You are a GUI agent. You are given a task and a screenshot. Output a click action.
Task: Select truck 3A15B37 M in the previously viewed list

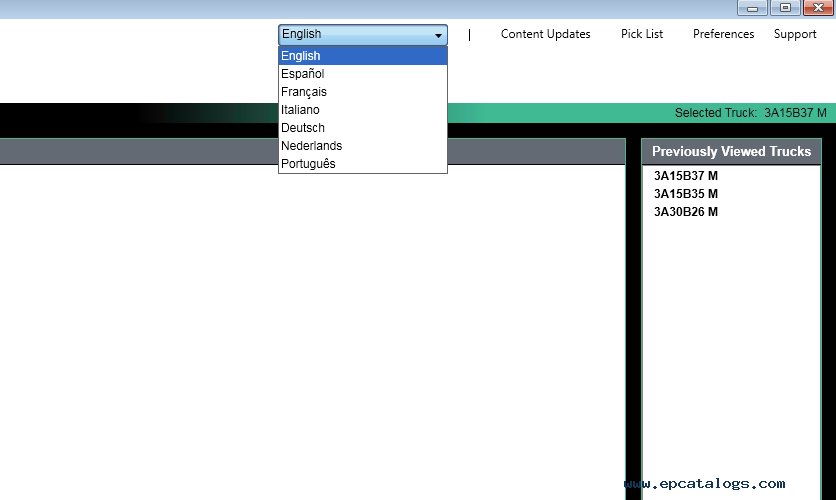click(685, 176)
